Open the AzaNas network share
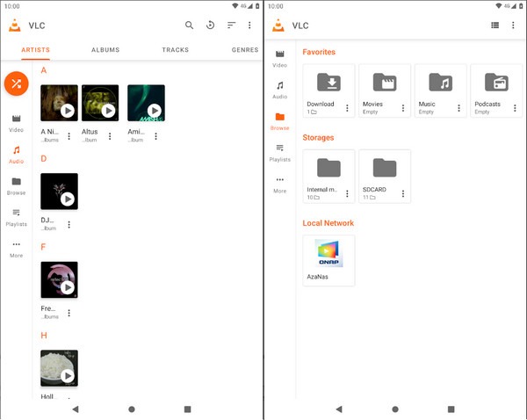 (x=328, y=261)
